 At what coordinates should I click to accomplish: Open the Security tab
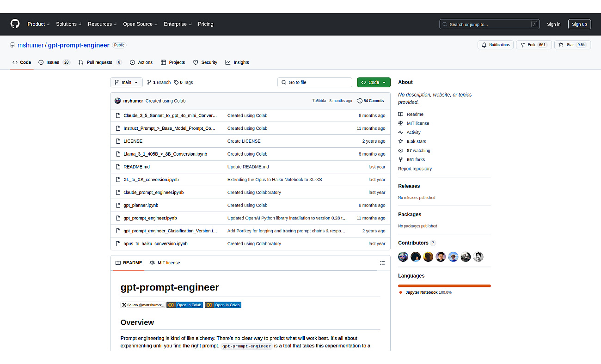coord(205,62)
